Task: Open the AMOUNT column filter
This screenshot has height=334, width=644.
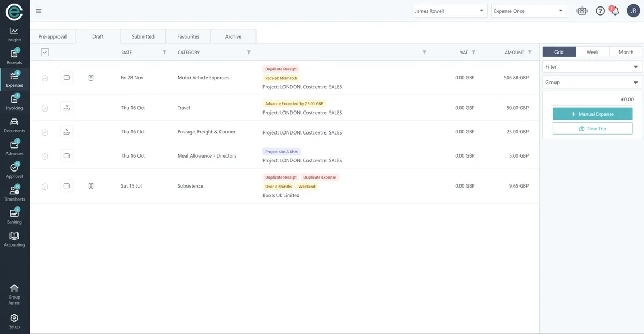Action: [530, 53]
